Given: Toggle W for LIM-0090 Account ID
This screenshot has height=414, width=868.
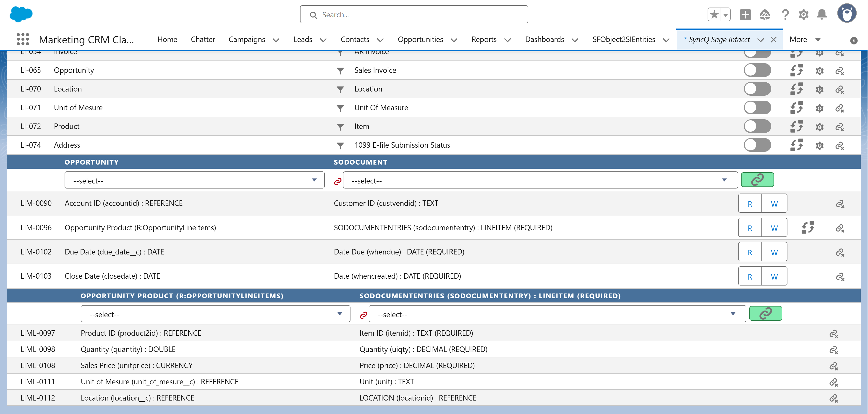Looking at the screenshot, I should (774, 203).
